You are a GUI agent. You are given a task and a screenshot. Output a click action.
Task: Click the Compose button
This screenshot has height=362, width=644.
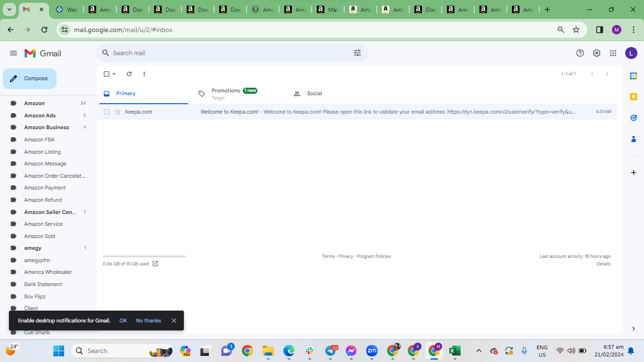click(30, 79)
